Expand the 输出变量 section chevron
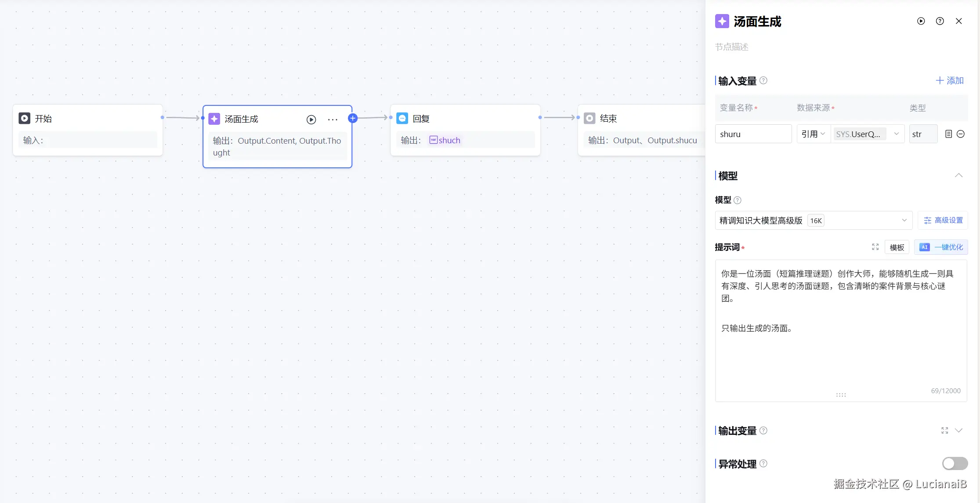The width and height of the screenshot is (980, 503). click(958, 431)
